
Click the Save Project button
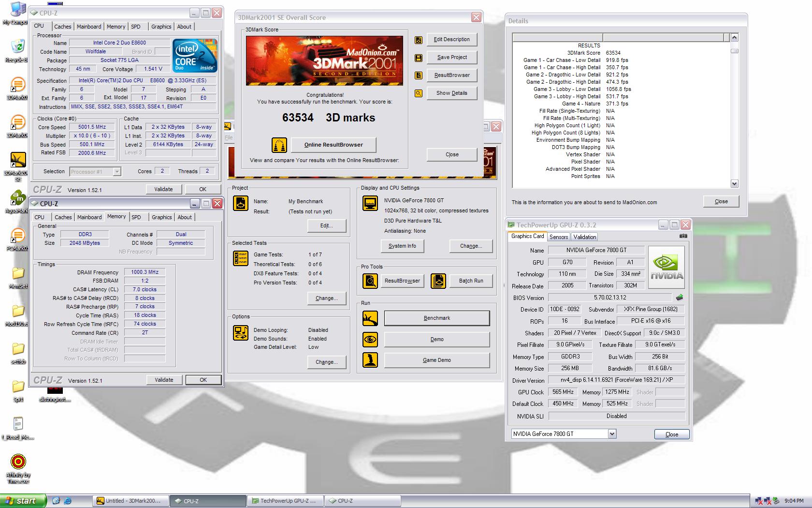[452, 58]
